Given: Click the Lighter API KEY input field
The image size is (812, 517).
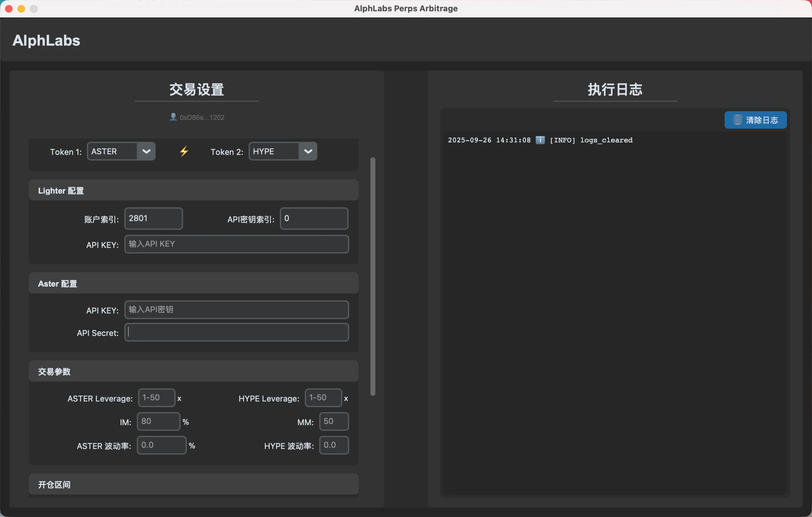Looking at the screenshot, I should (236, 244).
